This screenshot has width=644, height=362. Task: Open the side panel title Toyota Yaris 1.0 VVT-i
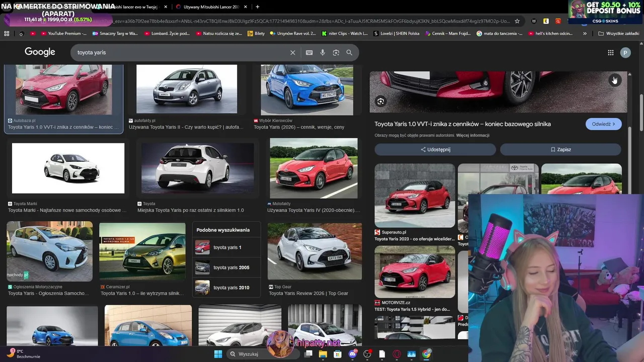pos(462,124)
